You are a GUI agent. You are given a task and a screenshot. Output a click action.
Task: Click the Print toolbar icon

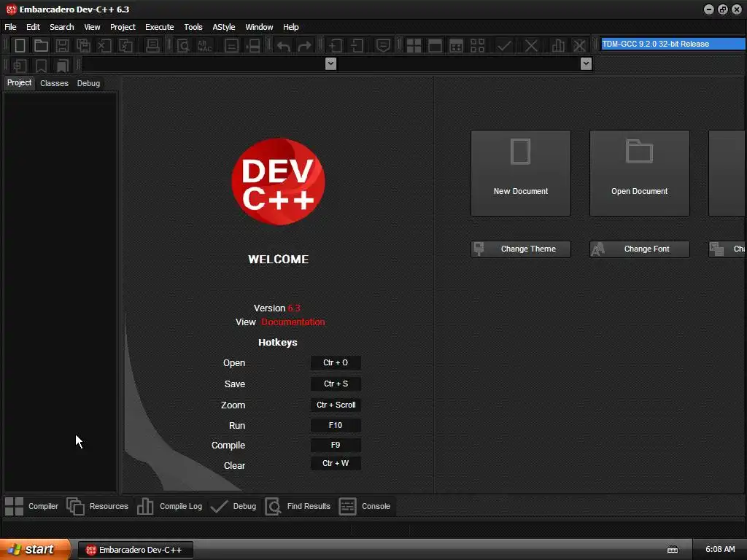(152, 46)
